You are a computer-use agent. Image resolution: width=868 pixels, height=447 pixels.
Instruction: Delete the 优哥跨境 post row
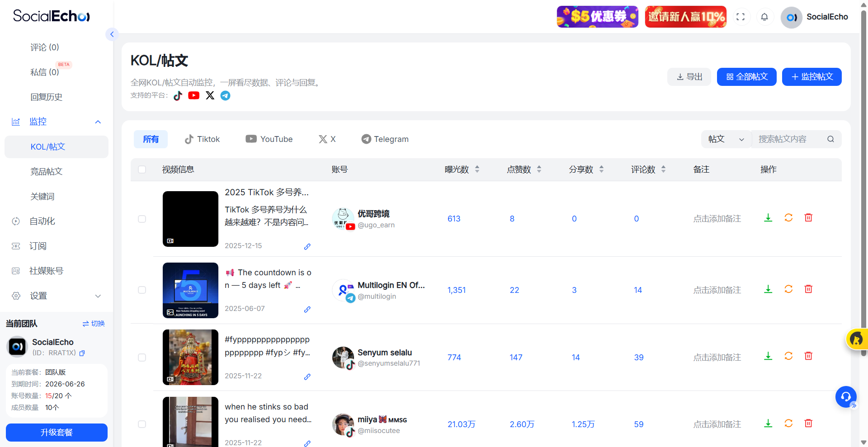[x=809, y=218]
